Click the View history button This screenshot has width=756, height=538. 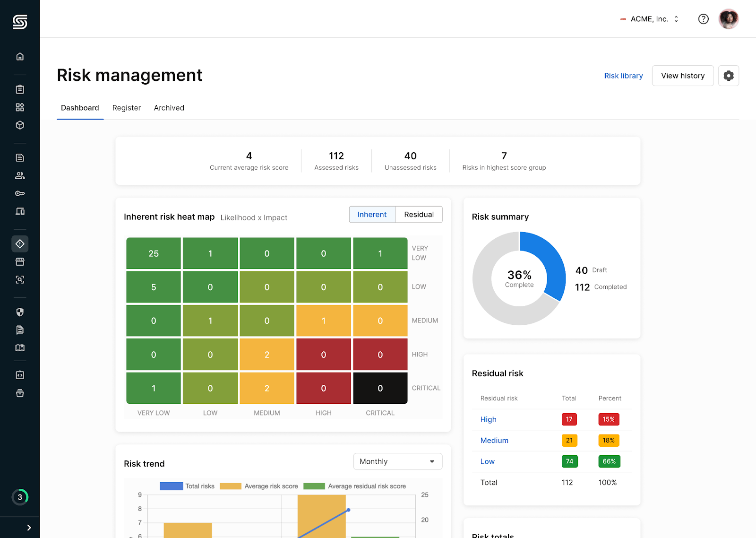click(682, 76)
